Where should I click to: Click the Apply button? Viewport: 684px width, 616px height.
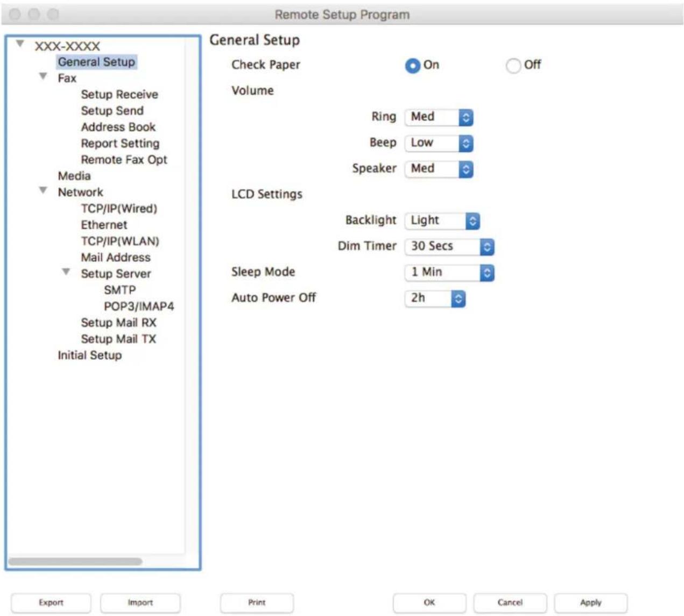point(591,603)
